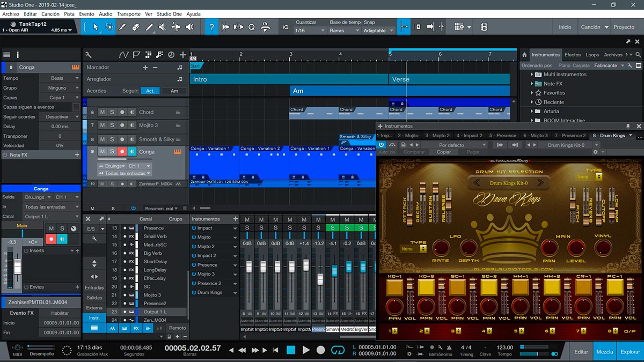The height and width of the screenshot is (362, 644).
Task: Switch to Efectos browser tab
Action: (573, 55)
